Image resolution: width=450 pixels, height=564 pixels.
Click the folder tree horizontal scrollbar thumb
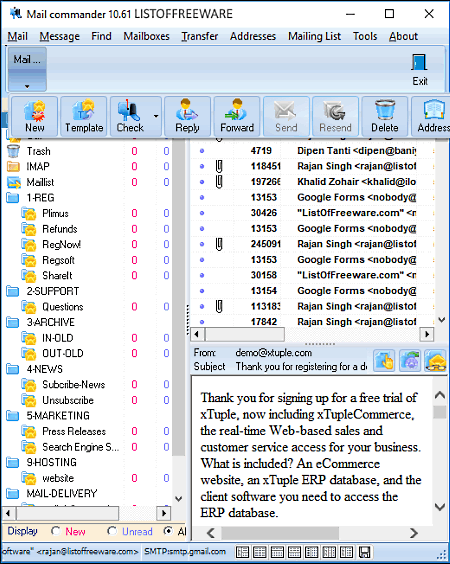tap(68, 513)
